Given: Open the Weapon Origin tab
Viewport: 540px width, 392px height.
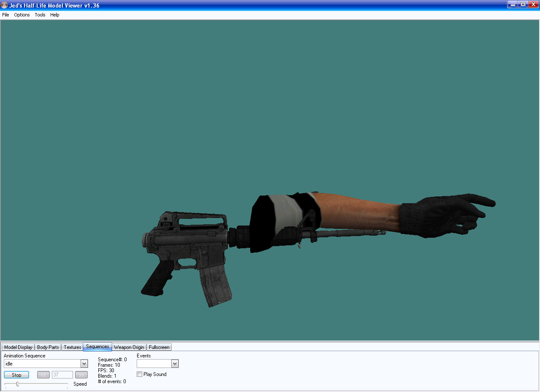Looking at the screenshot, I should tap(129, 347).
